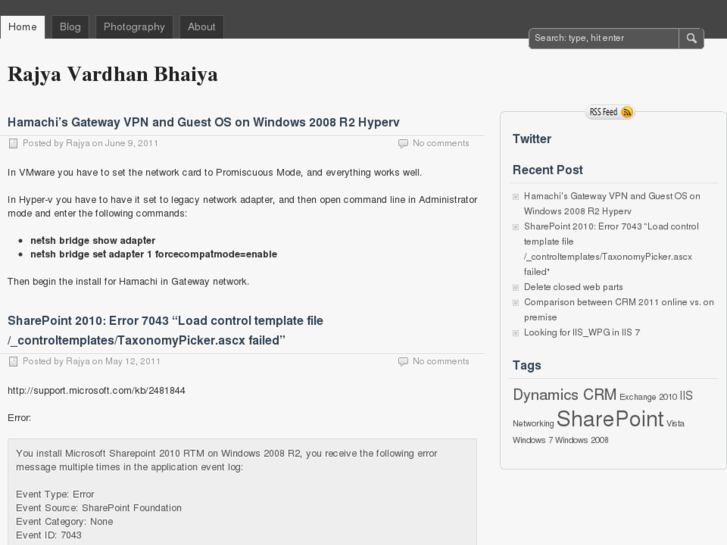727x545 pixels.
Task: Click the Rajya Vardhan Bhaiya site title
Action: click(113, 74)
